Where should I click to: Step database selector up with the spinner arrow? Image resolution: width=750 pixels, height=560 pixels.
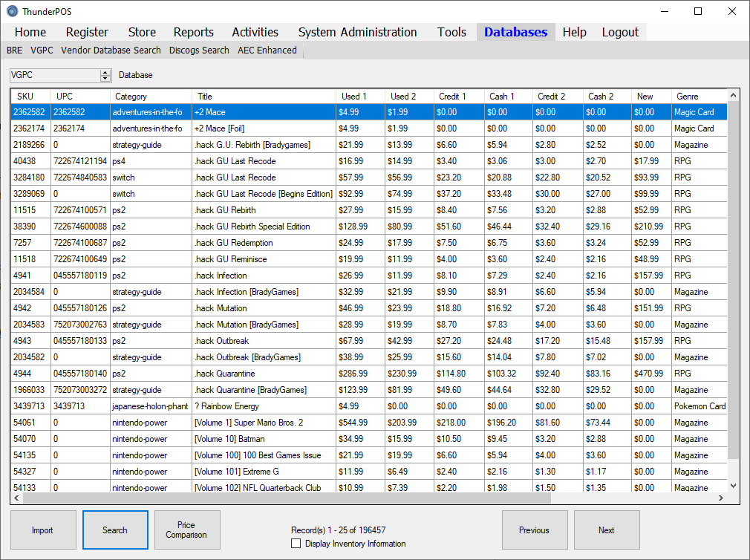105,72
